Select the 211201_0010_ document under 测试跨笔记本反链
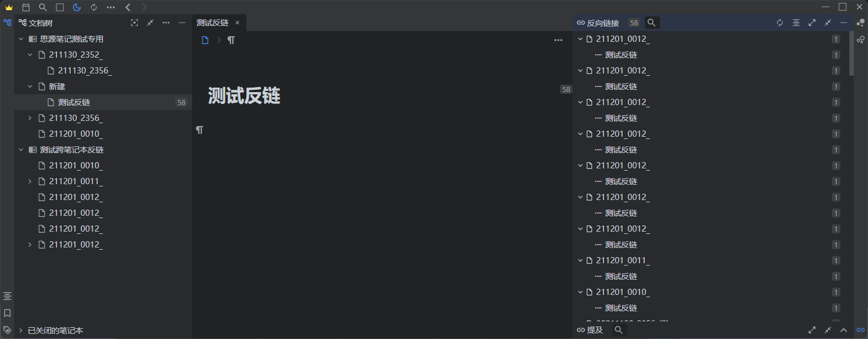 (x=76, y=166)
